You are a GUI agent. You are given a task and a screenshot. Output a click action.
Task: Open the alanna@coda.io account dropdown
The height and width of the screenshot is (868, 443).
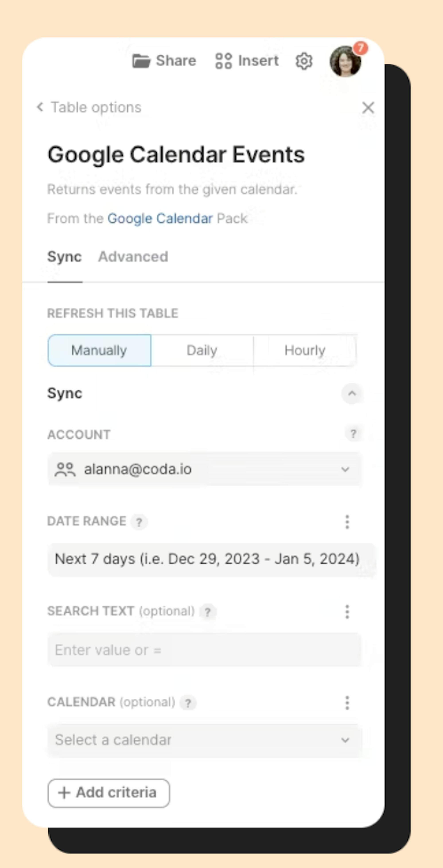tap(205, 469)
